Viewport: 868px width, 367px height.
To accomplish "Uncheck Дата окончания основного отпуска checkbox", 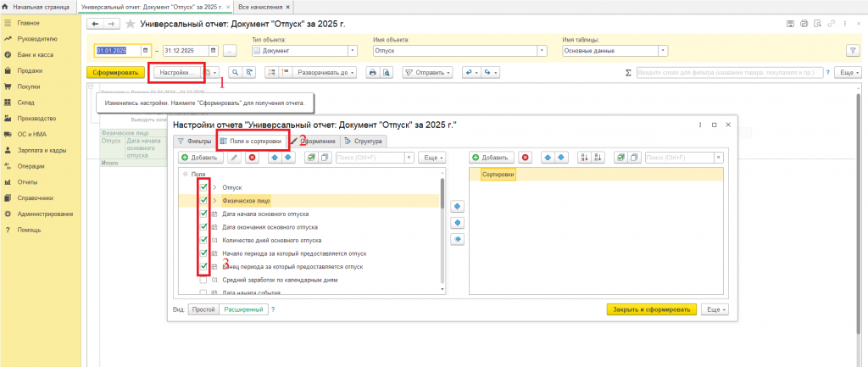I will click(203, 227).
